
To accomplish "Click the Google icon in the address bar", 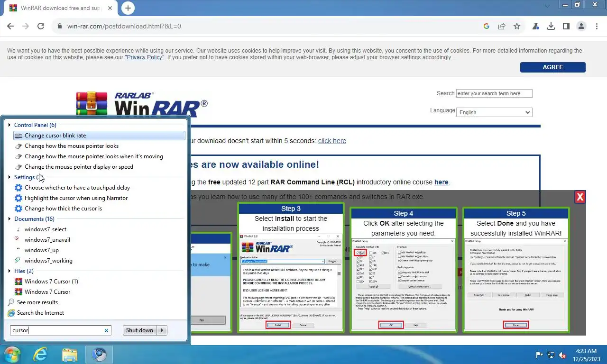I will tap(487, 26).
